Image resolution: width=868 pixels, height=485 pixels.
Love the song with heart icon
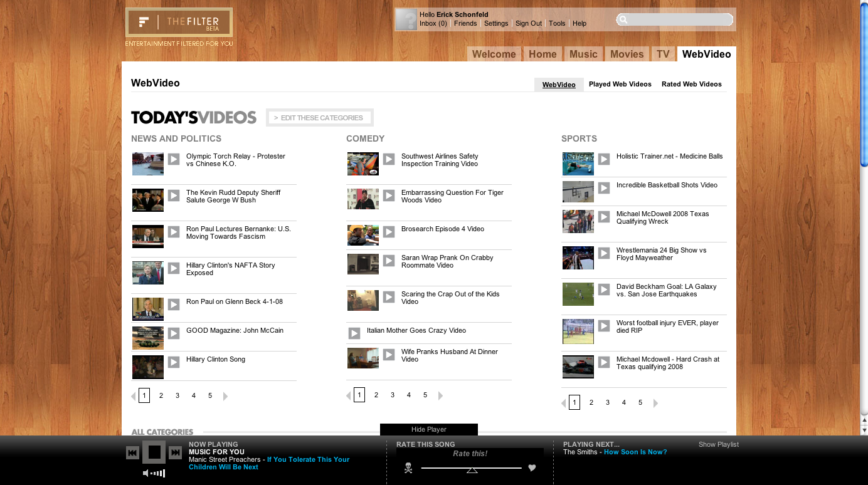[x=532, y=467]
